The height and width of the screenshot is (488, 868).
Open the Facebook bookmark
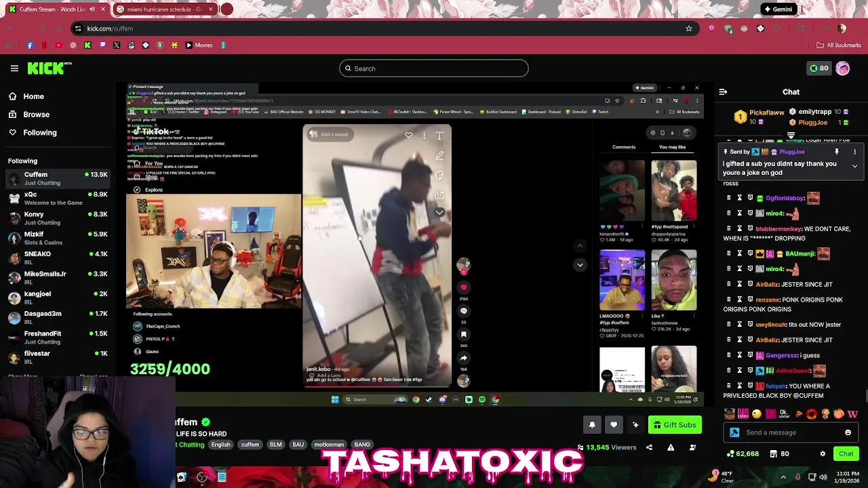[30, 45]
